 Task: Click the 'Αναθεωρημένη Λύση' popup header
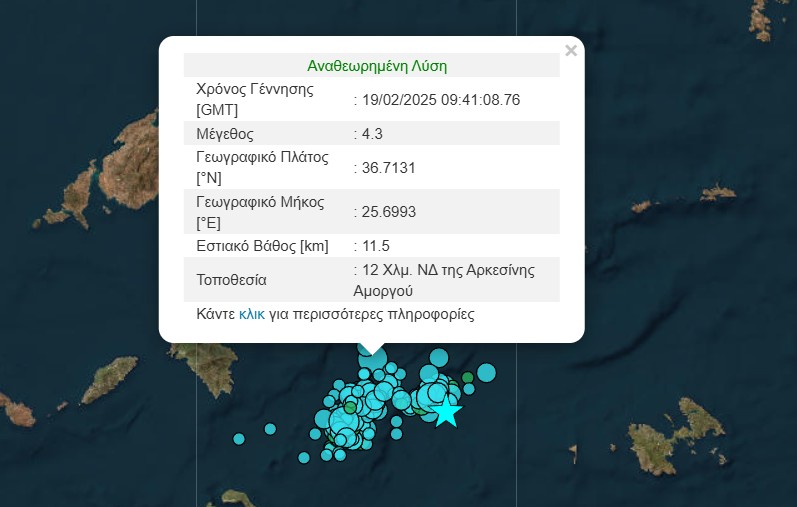tap(376, 66)
